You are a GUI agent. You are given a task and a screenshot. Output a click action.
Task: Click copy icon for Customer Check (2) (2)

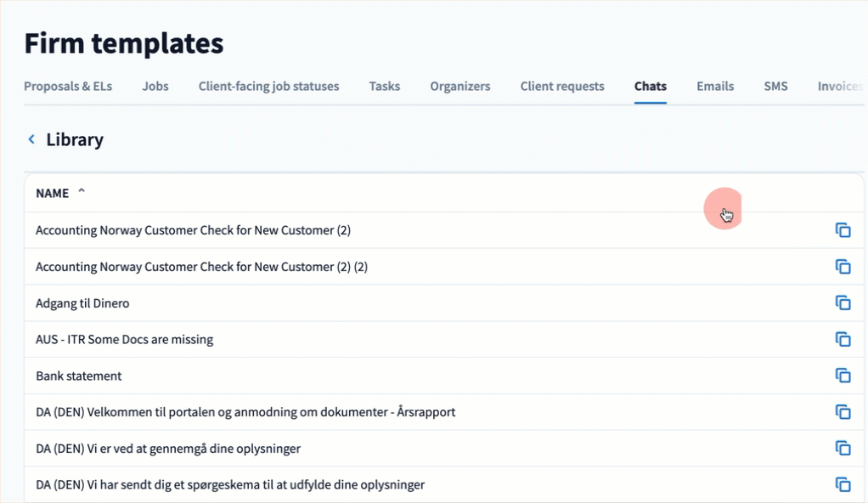click(843, 267)
